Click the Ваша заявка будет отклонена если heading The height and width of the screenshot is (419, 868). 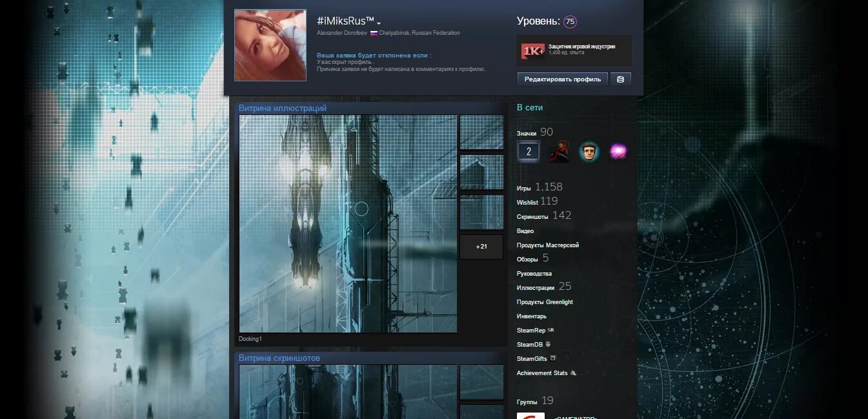(x=374, y=56)
